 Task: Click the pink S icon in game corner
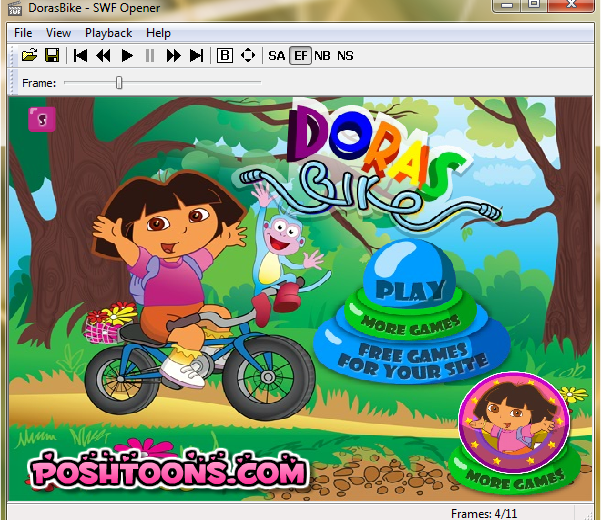(42, 119)
